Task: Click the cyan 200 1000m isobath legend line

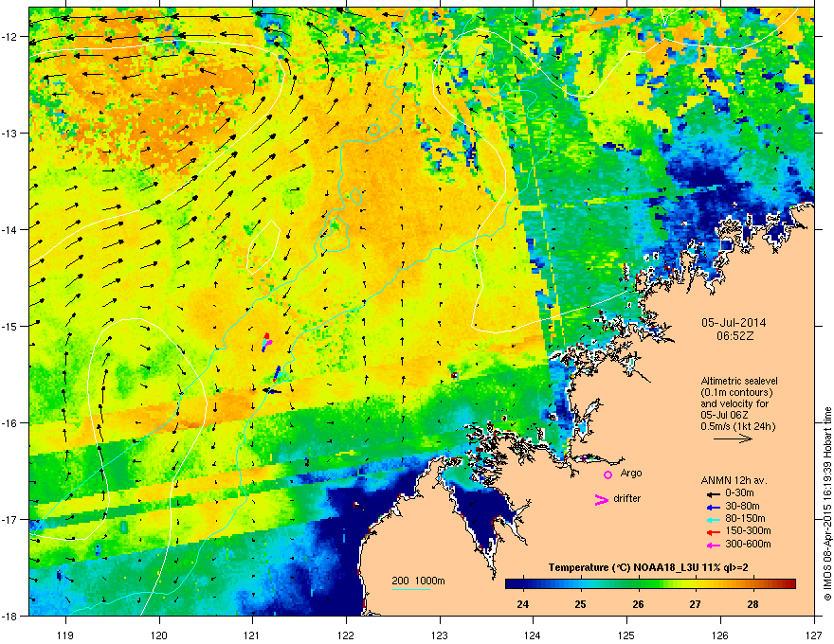Action: 410,589
